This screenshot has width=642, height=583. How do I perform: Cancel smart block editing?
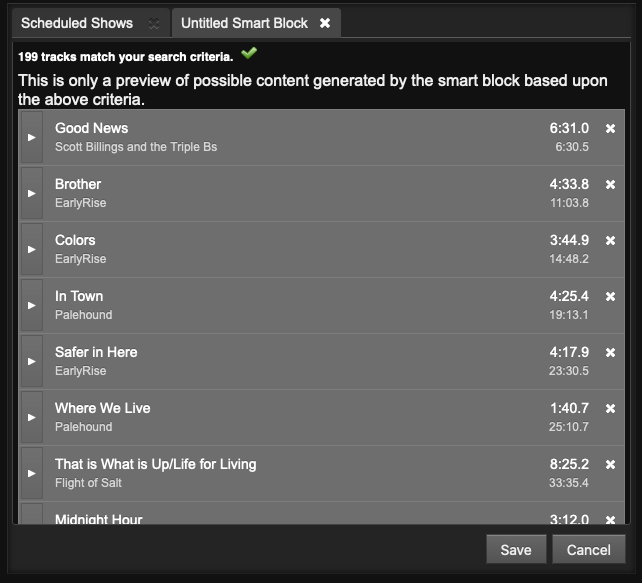pos(588,549)
